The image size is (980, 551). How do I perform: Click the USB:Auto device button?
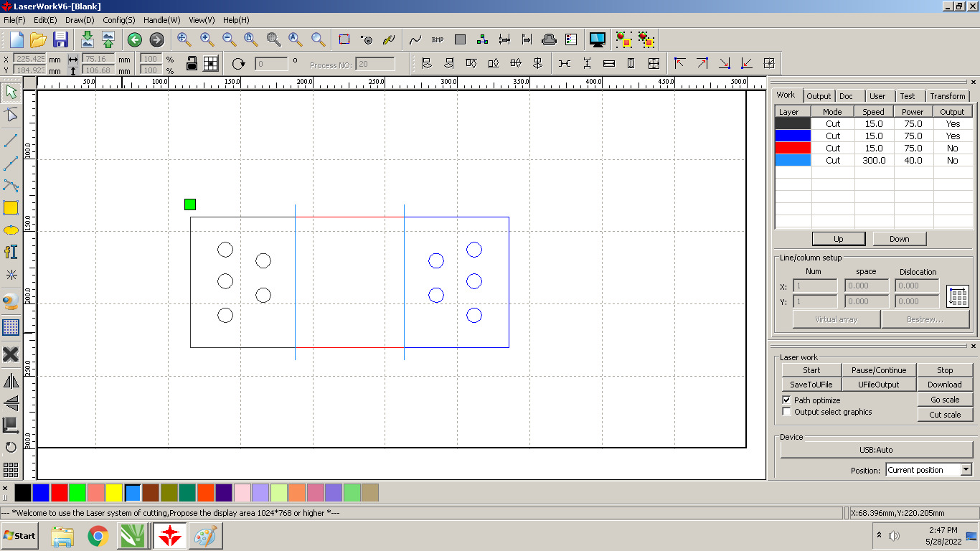tap(876, 450)
